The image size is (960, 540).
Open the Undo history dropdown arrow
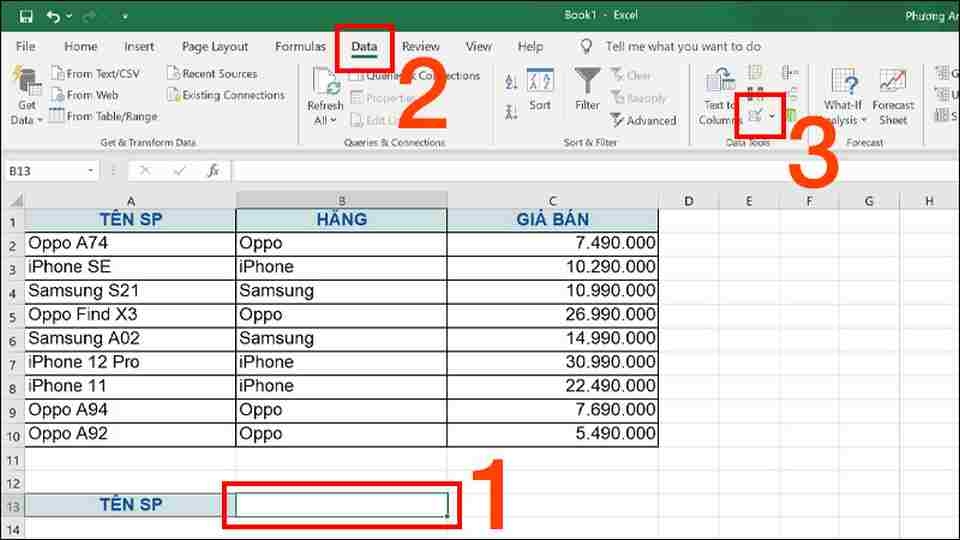tap(69, 17)
